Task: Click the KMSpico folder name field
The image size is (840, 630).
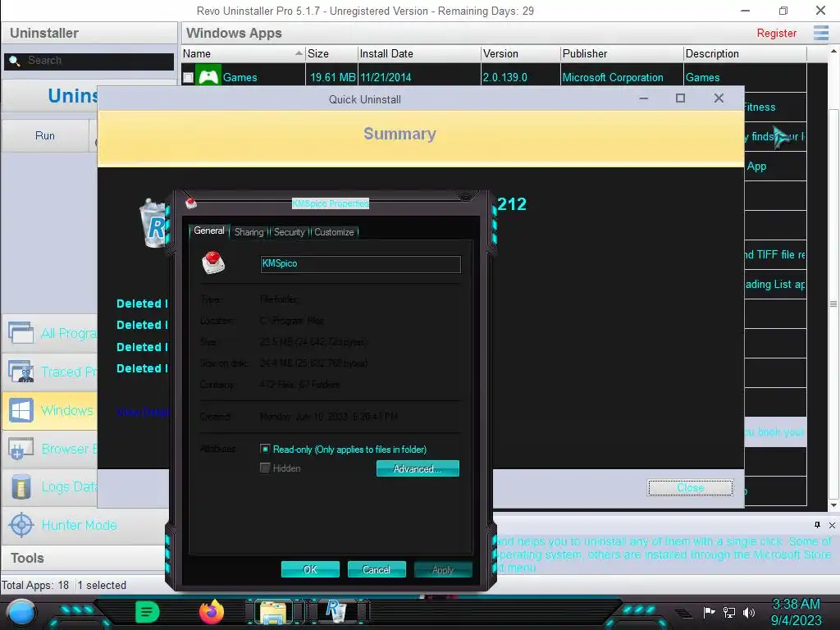Action: click(x=361, y=263)
